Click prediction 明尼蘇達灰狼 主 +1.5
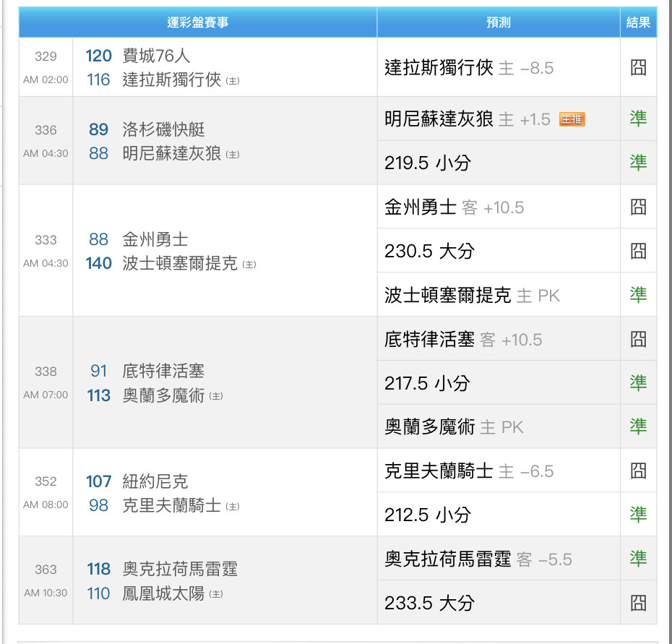672x644 pixels. (x=468, y=119)
